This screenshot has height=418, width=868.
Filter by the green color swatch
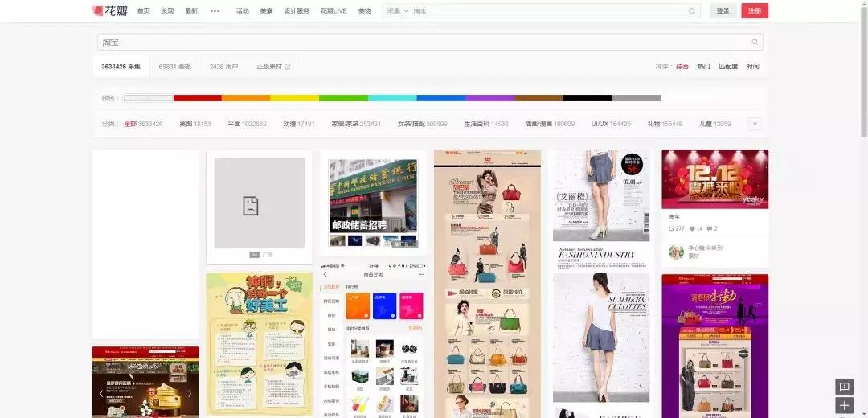tap(344, 98)
